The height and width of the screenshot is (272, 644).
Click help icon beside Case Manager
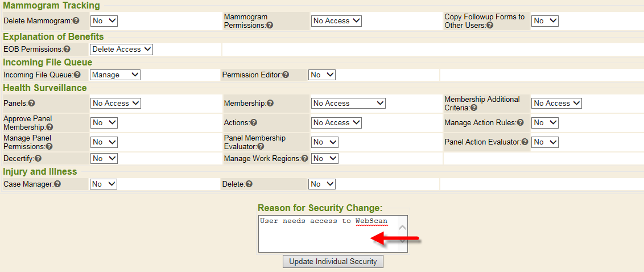pyautogui.click(x=57, y=184)
